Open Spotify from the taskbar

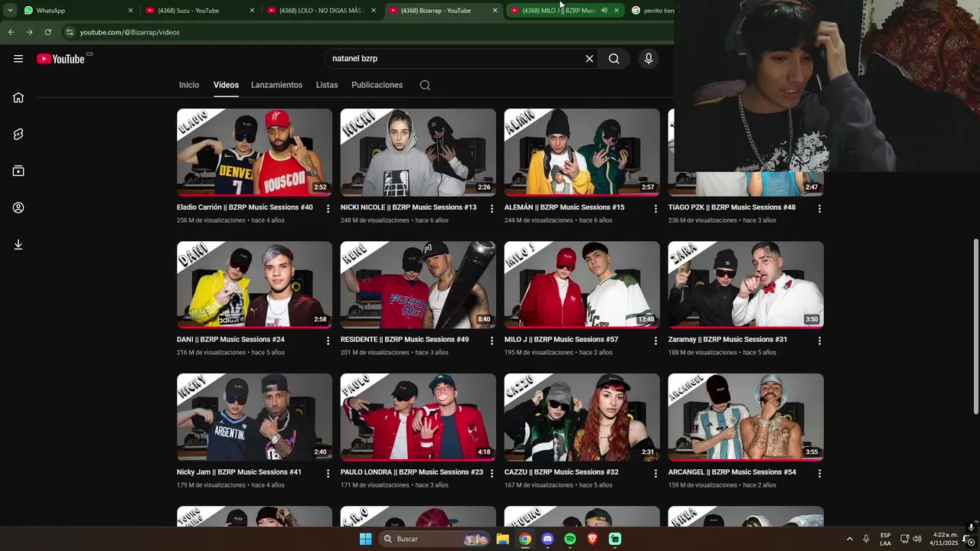point(570,539)
